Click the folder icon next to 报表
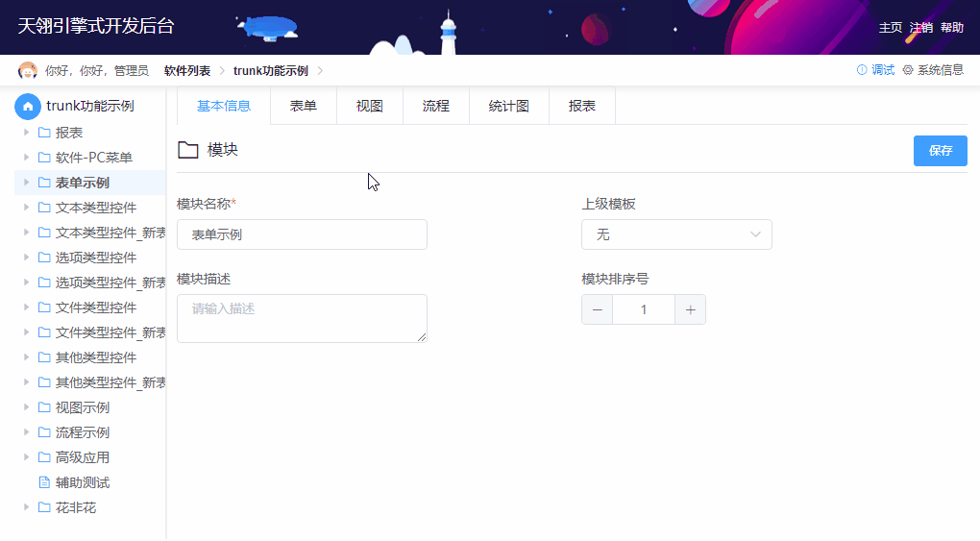Screen dimensions: 980x541 click(x=44, y=133)
